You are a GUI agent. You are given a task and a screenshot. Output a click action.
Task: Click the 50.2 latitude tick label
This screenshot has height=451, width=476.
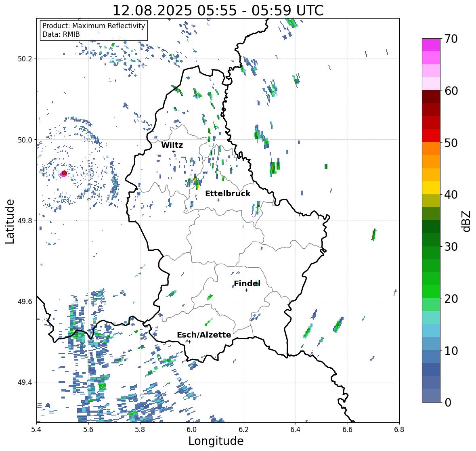click(x=25, y=59)
